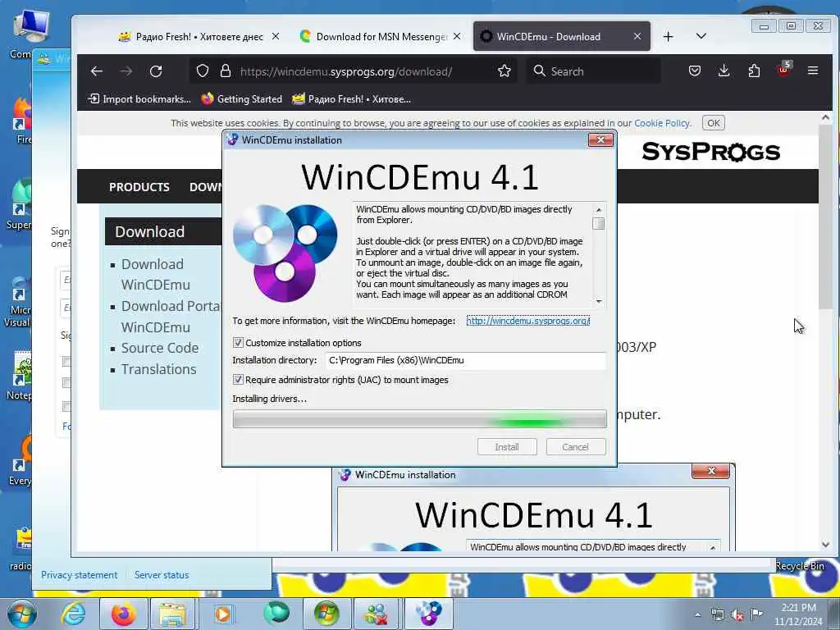
Task: Open Firefox downloads panel
Action: [x=724, y=71]
